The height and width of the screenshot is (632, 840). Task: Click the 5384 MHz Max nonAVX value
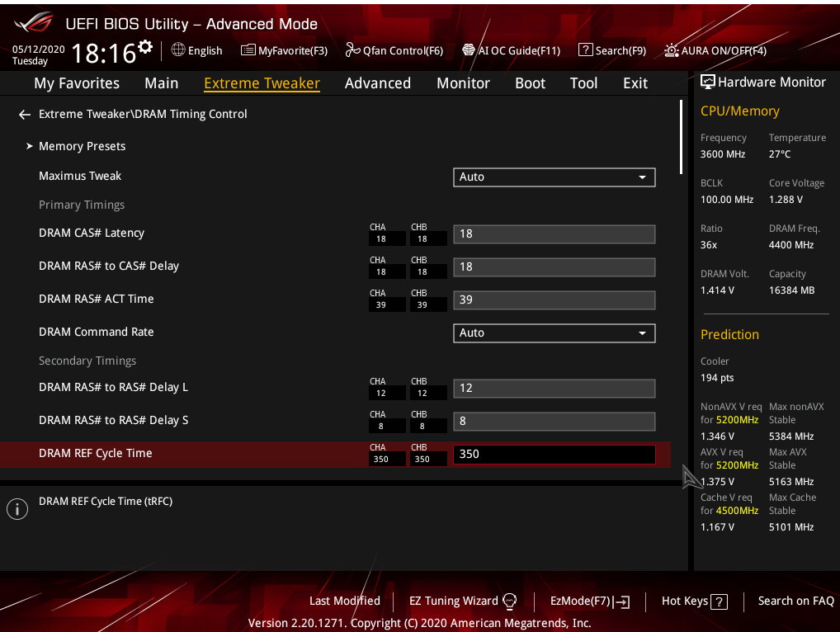(x=791, y=436)
